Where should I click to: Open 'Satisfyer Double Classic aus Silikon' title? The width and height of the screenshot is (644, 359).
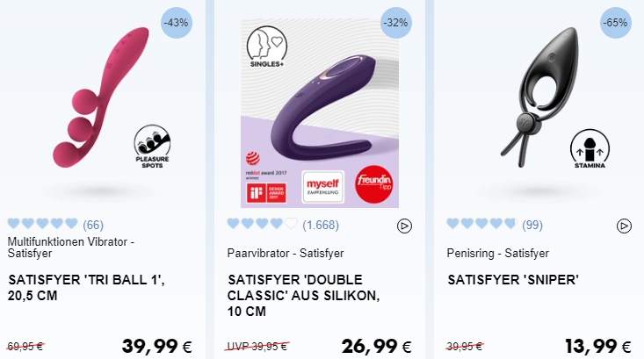click(303, 296)
